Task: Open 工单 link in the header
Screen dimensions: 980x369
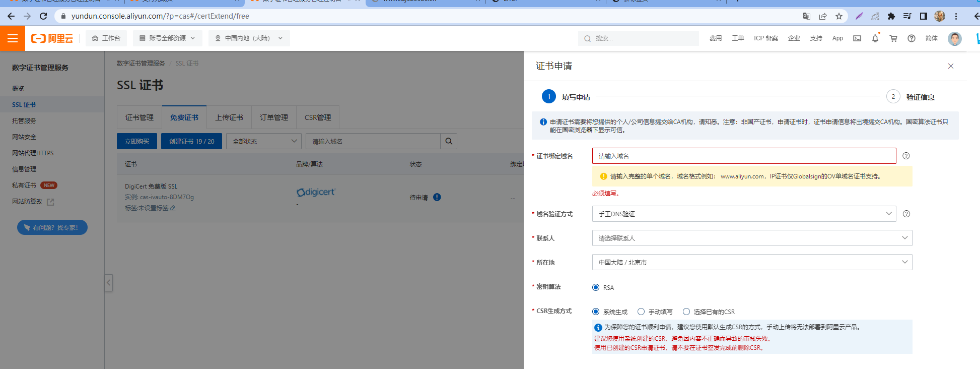Action: 738,38
